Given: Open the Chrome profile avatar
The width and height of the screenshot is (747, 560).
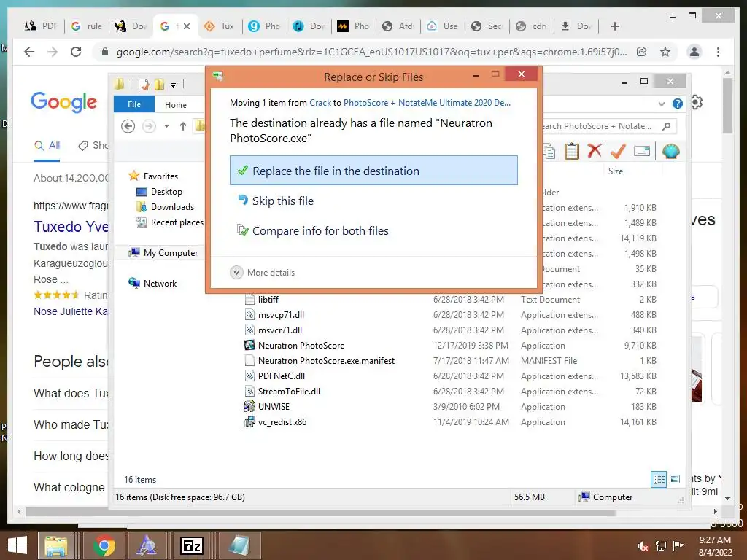Looking at the screenshot, I should click(694, 52).
